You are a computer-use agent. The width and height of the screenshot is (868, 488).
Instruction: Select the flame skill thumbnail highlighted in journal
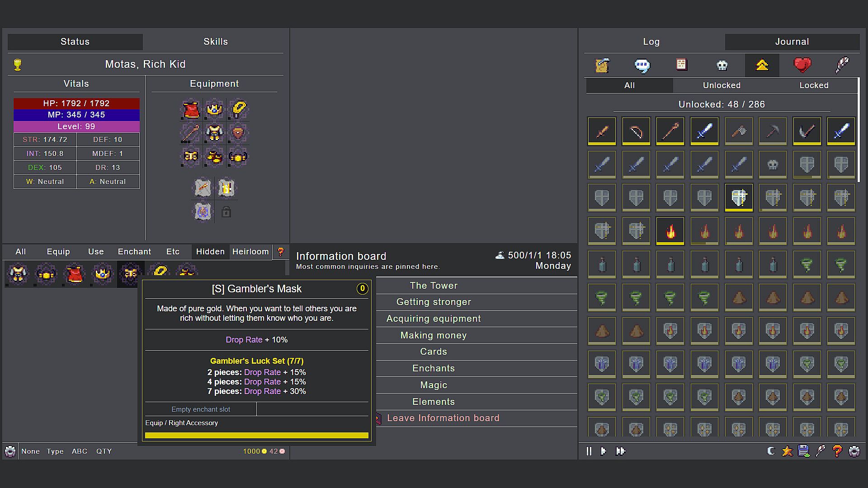[670, 231]
